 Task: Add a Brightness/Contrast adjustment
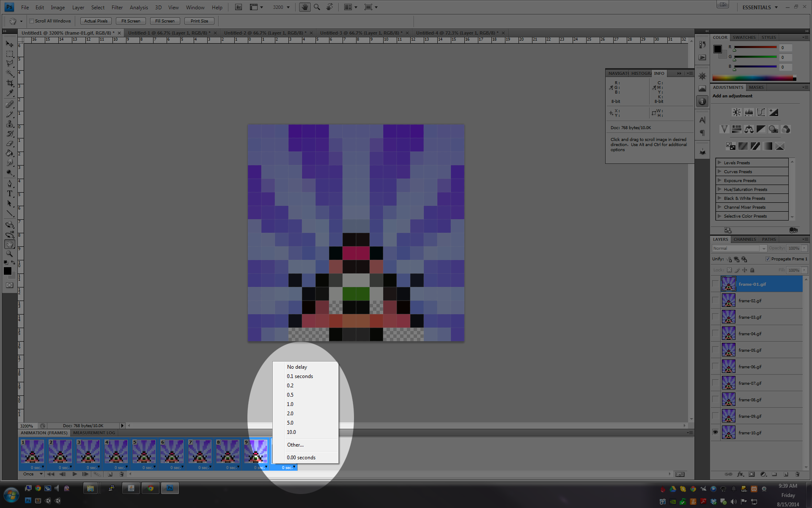pyautogui.click(x=736, y=112)
